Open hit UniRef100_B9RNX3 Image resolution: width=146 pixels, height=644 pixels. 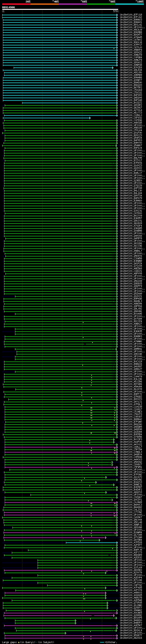tap(131, 20)
